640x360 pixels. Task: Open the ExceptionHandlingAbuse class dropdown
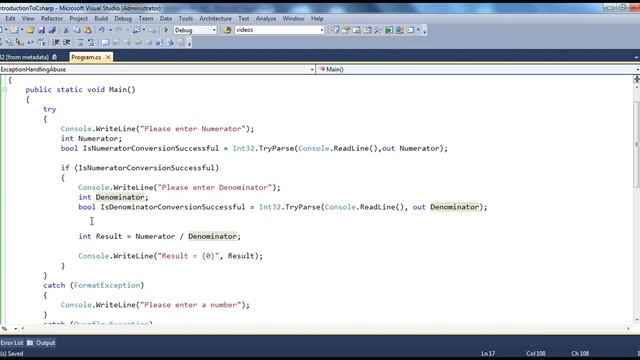(312, 69)
